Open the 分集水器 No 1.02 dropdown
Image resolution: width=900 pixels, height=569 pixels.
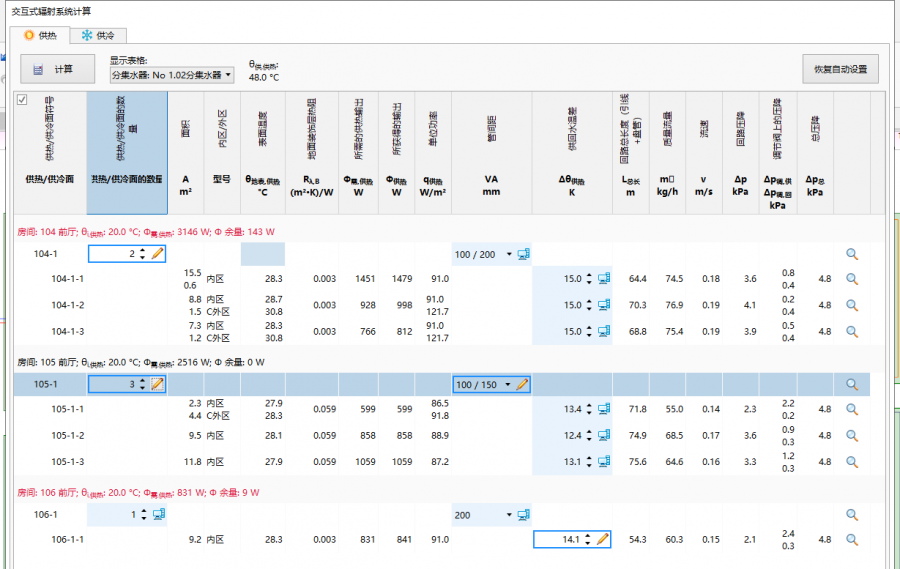coord(172,75)
